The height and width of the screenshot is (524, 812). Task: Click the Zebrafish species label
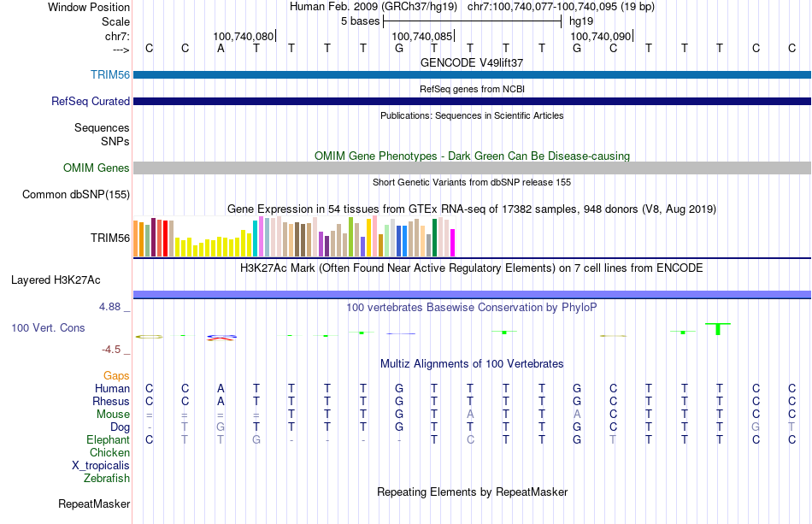coord(107,478)
